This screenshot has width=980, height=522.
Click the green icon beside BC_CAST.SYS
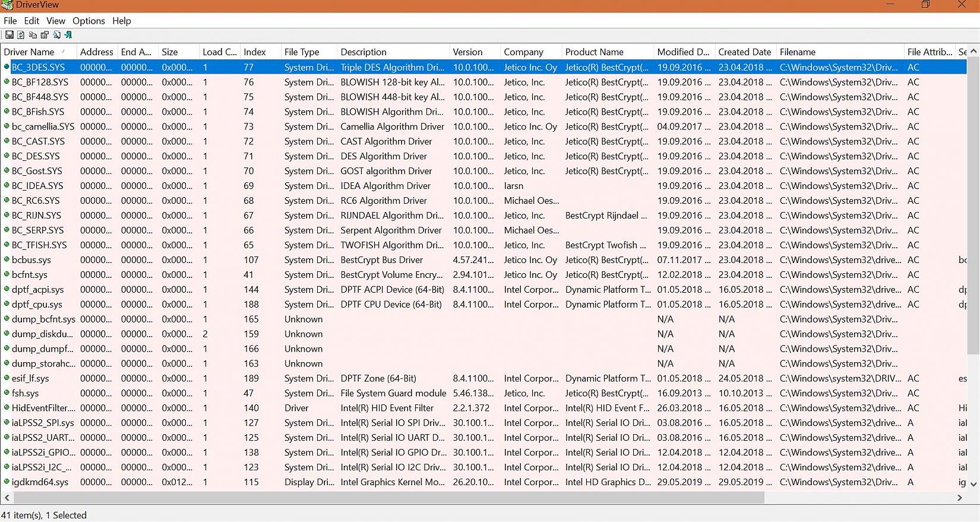click(7, 141)
